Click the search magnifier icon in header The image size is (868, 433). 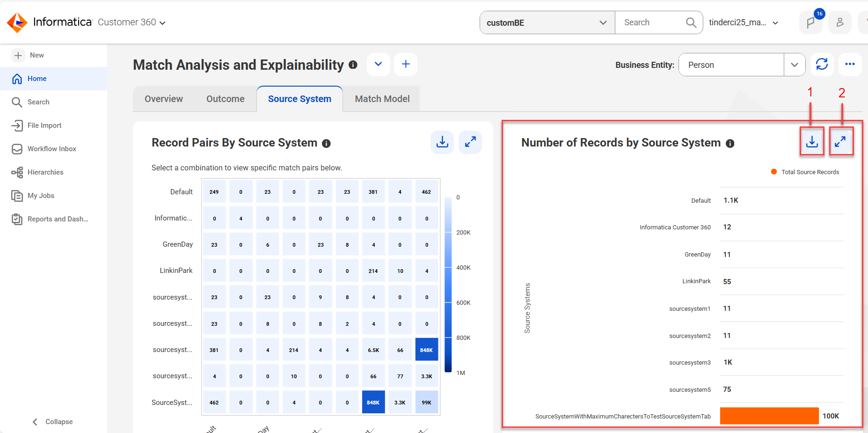(x=691, y=22)
